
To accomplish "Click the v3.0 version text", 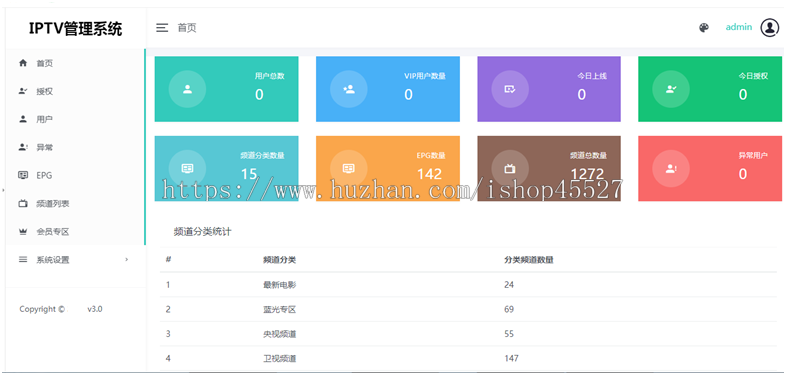I will [95, 309].
